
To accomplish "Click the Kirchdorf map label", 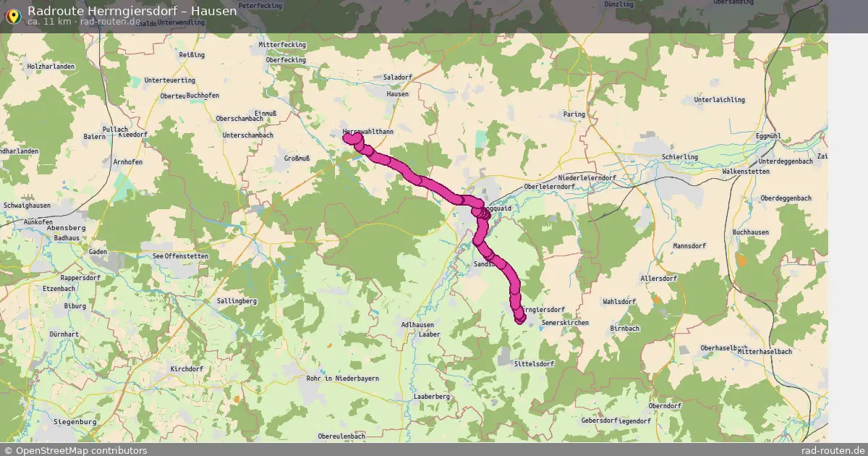I will click(187, 368).
